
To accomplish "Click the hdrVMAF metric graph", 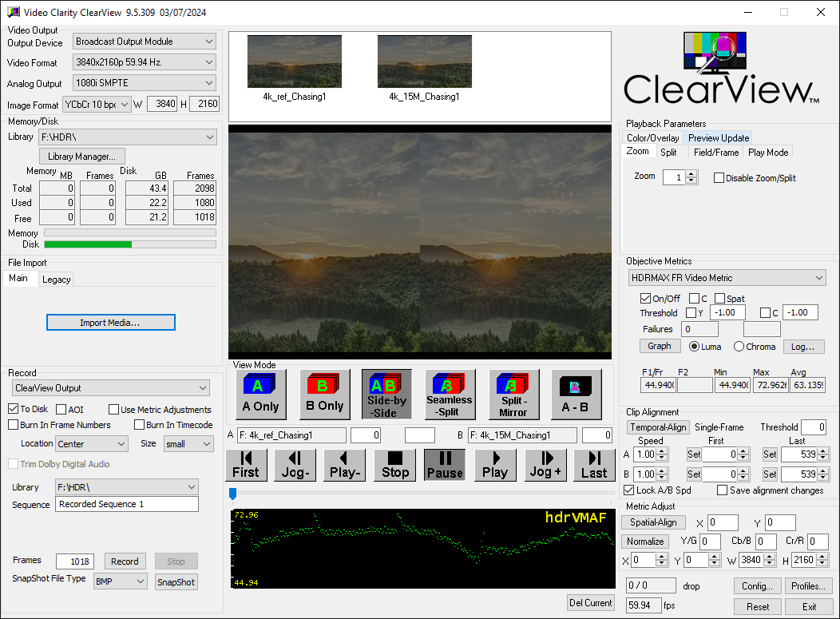I will pos(423,548).
